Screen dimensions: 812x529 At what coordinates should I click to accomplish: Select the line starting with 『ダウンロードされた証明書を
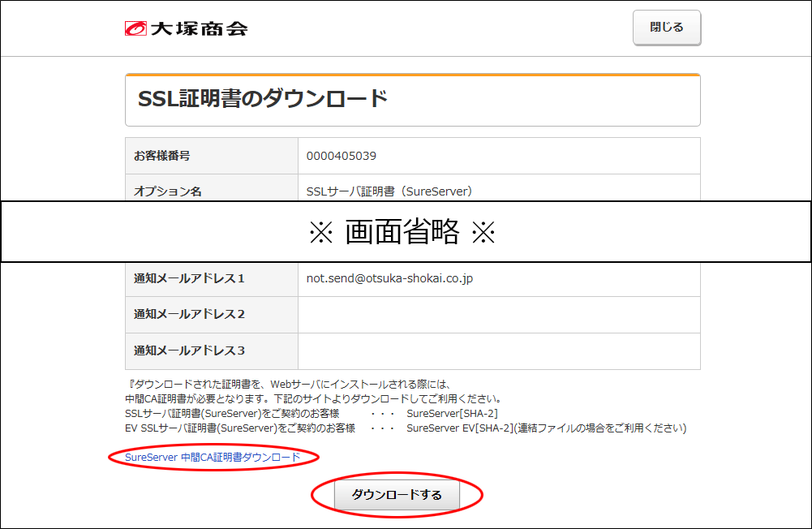(x=289, y=385)
